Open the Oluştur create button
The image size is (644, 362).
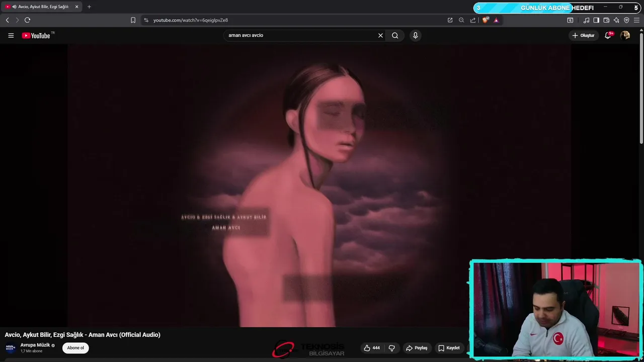tap(584, 35)
